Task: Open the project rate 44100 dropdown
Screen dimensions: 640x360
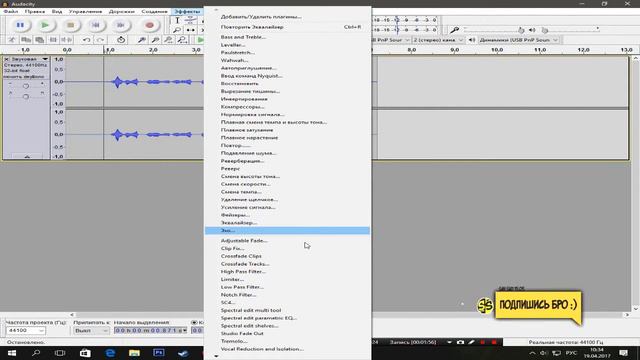Action: point(26,330)
